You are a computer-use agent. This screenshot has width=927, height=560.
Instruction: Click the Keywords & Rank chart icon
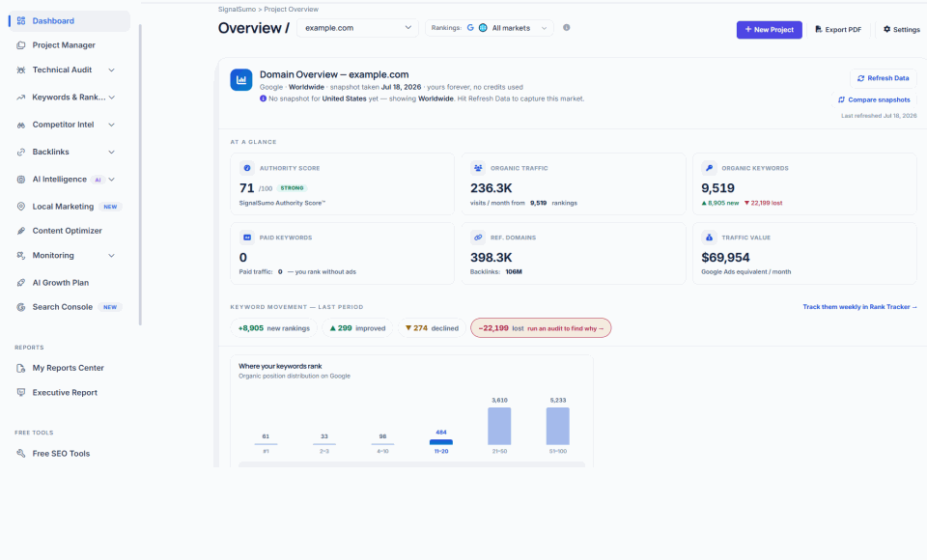point(21,97)
